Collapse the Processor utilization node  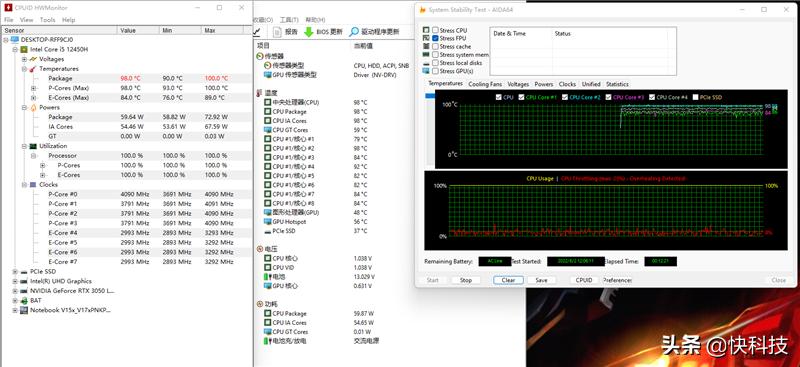[x=34, y=156]
